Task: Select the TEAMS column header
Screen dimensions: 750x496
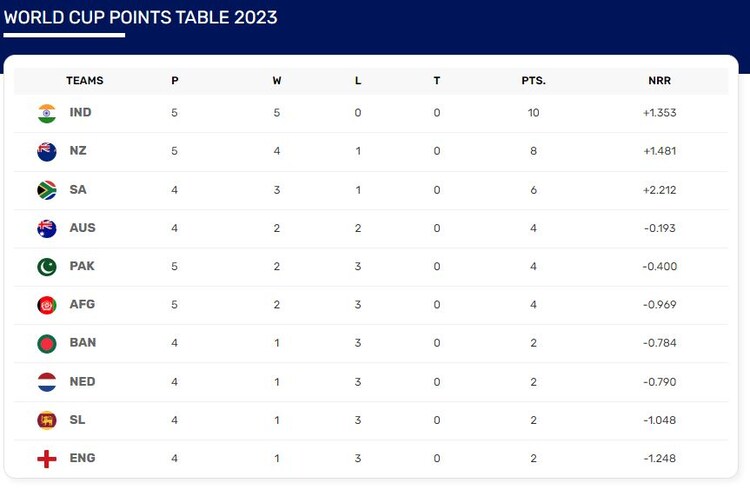Action: (85, 81)
